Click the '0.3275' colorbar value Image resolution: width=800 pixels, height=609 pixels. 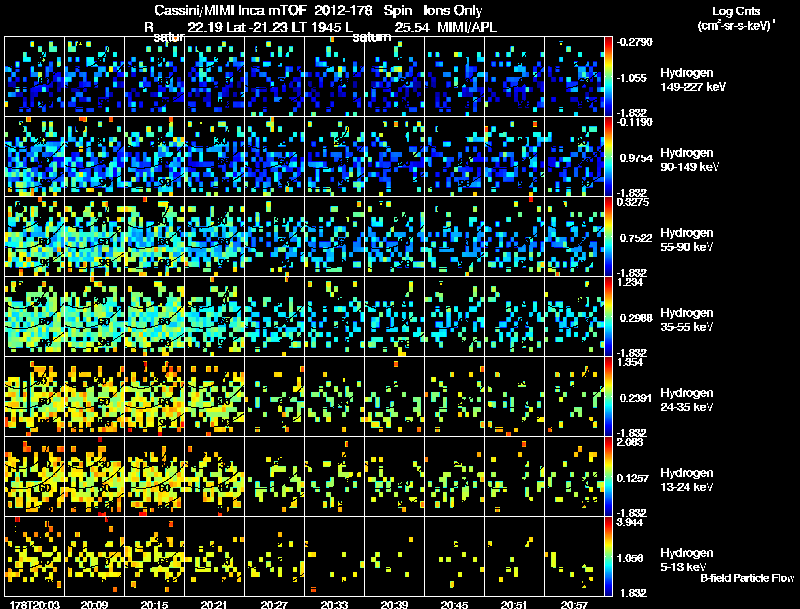[x=633, y=202]
